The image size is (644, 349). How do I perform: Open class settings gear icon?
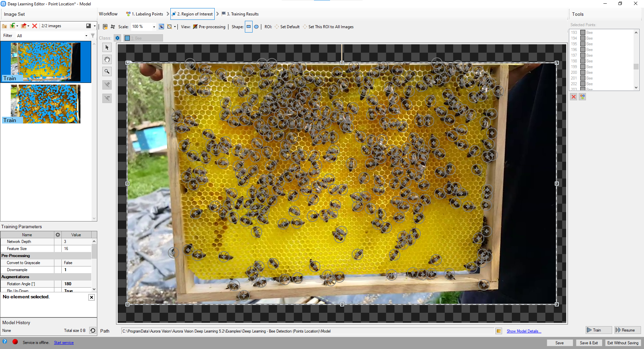coord(117,38)
